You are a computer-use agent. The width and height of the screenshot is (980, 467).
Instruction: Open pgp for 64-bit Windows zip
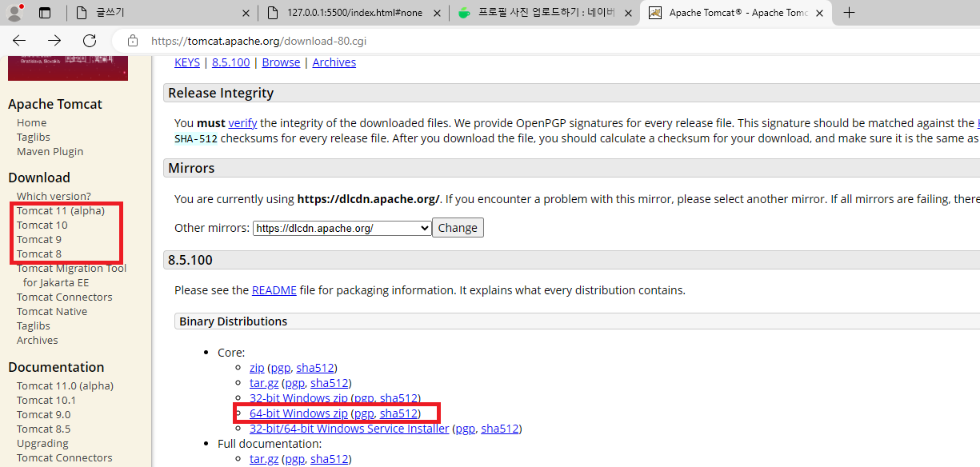coord(363,413)
